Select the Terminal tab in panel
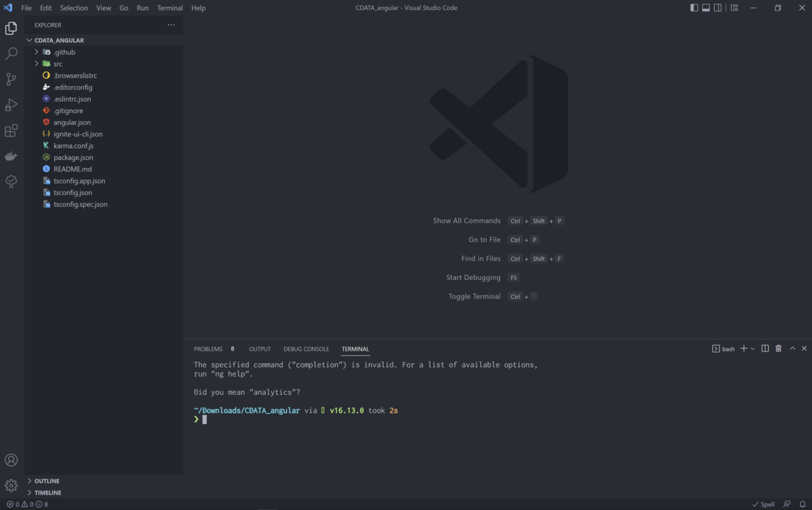 pos(355,349)
